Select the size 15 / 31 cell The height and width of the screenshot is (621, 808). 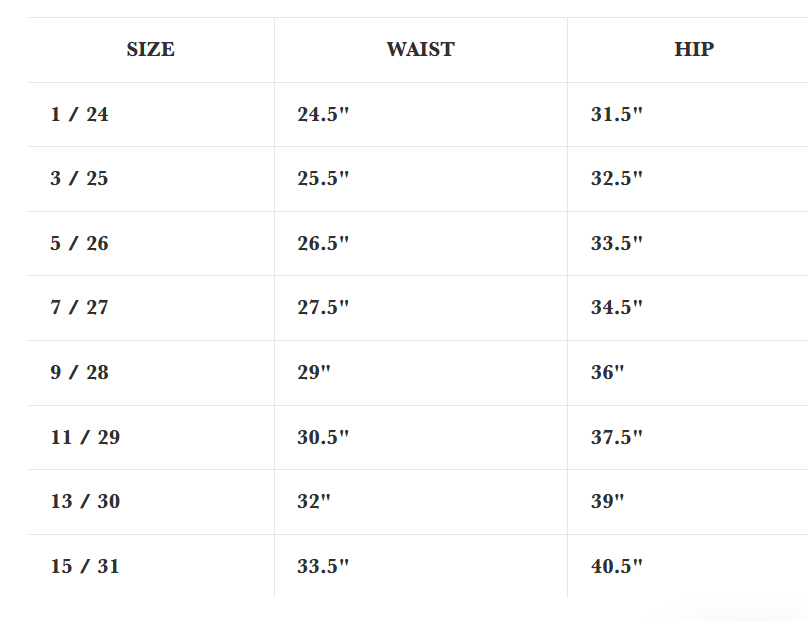point(85,567)
